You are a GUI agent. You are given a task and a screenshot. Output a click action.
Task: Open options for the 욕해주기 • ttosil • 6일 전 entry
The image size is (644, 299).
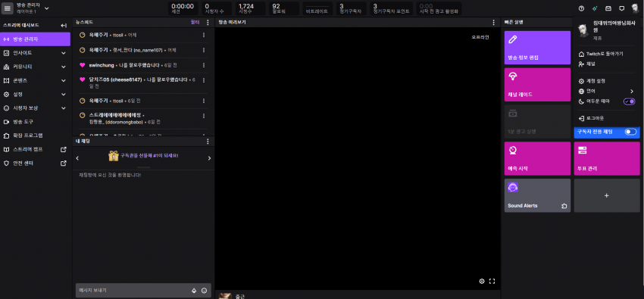click(203, 101)
